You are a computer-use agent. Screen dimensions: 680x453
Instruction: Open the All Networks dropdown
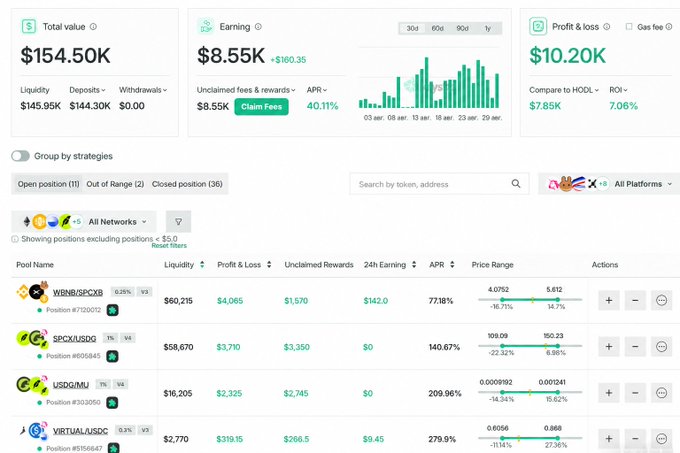[x=86, y=222]
